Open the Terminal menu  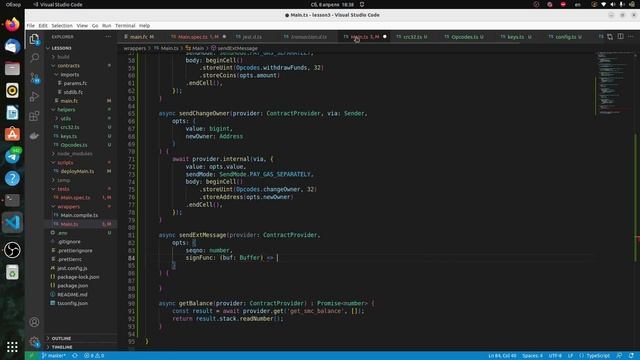pos(125,25)
